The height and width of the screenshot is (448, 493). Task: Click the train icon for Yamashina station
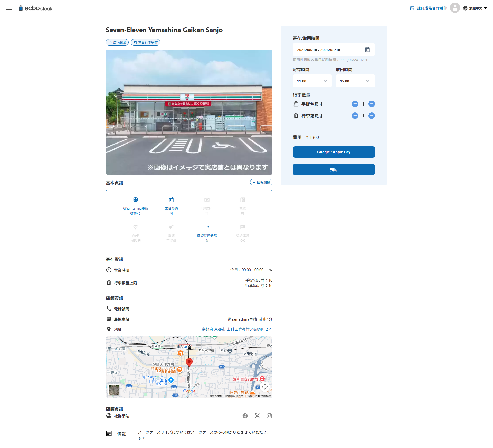tap(136, 200)
